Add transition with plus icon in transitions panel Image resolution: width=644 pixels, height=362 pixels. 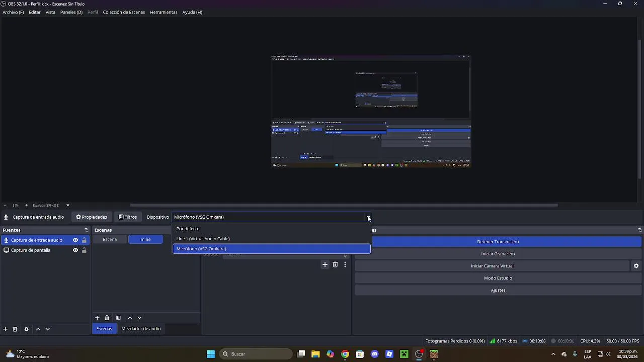(325, 264)
